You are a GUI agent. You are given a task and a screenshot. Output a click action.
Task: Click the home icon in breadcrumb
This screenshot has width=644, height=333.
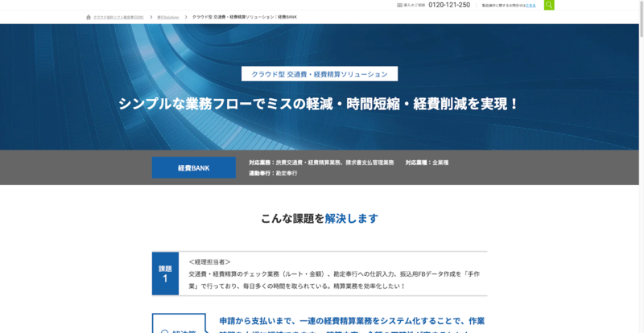(x=89, y=17)
